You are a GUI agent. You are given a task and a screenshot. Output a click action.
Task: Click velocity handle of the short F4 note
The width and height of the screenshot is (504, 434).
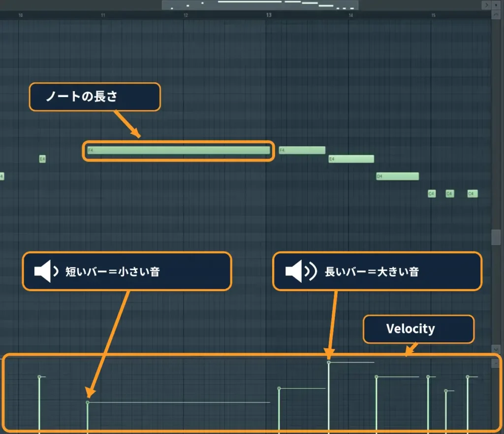279,389
